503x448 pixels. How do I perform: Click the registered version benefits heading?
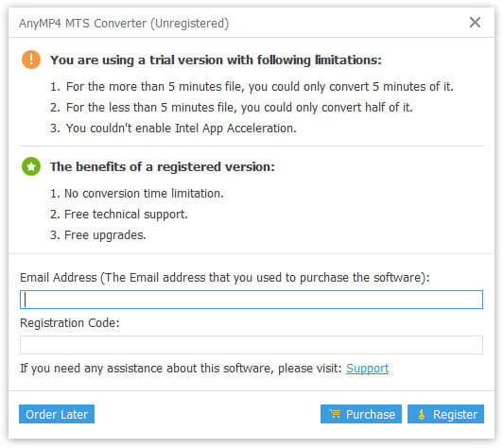click(x=163, y=166)
